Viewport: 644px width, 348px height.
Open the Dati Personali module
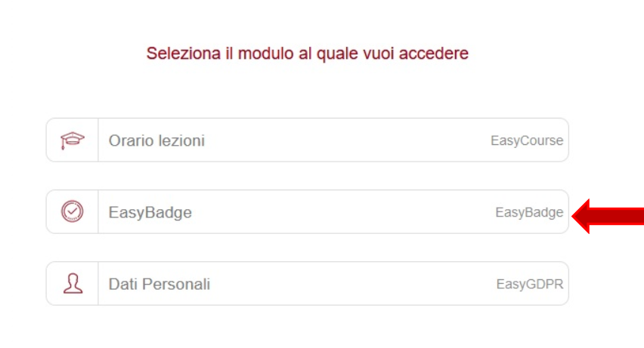coord(307,284)
